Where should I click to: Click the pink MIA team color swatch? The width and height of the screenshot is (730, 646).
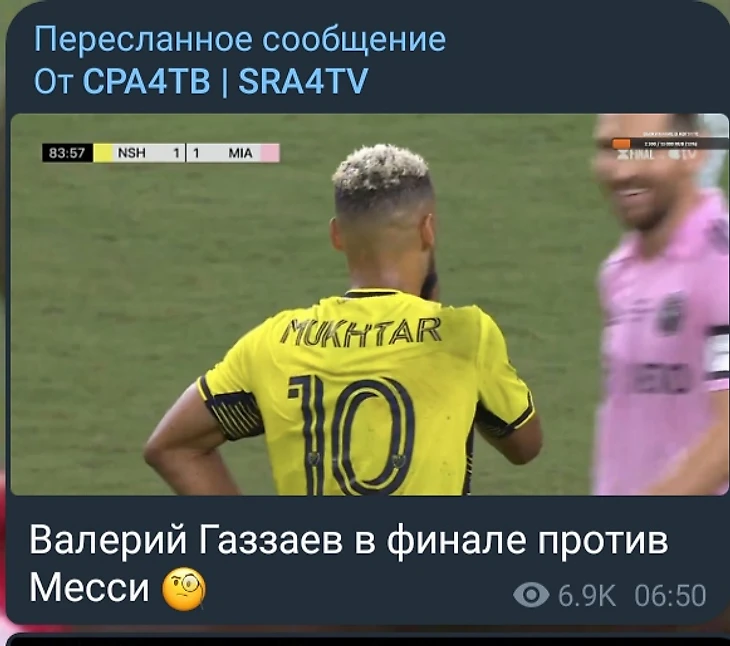point(270,153)
